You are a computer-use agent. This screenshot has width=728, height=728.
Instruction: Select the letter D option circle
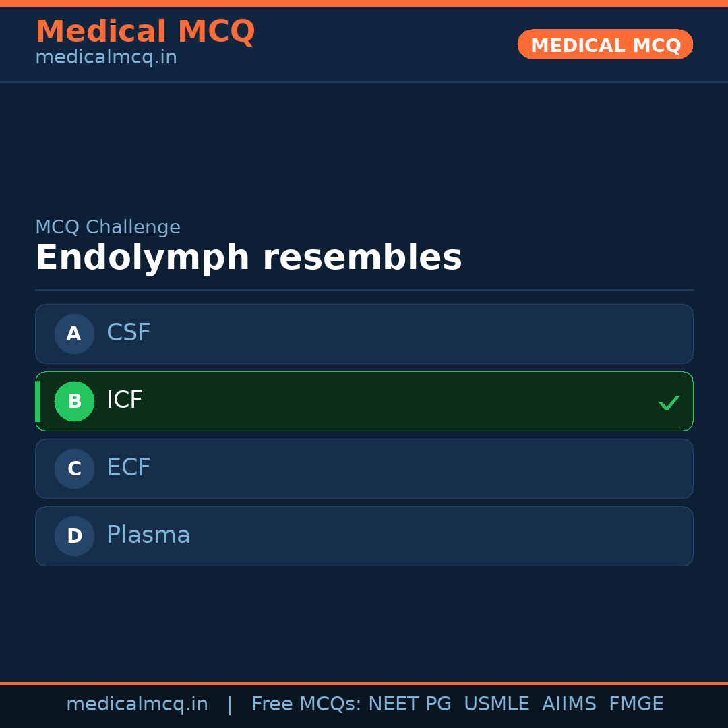[74, 536]
